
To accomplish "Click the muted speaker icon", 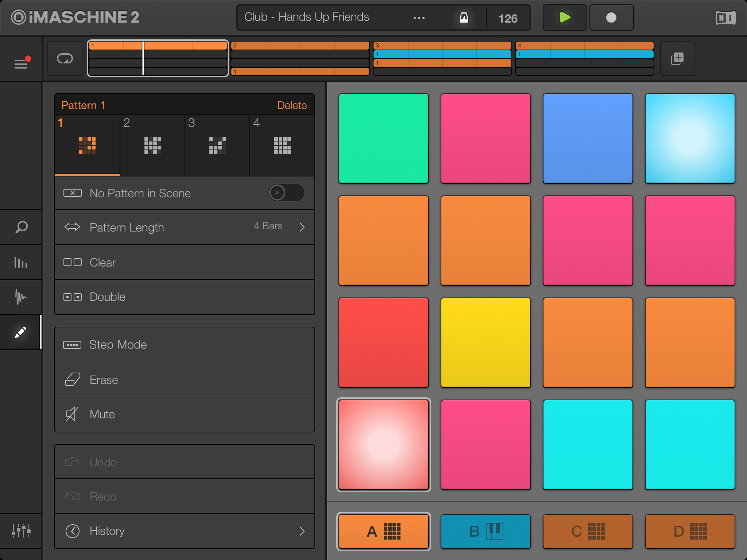I will coord(72,414).
